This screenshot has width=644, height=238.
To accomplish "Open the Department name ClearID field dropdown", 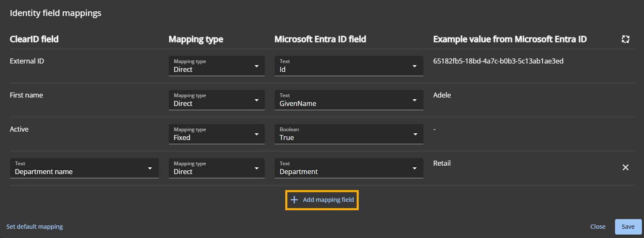I will point(84,168).
